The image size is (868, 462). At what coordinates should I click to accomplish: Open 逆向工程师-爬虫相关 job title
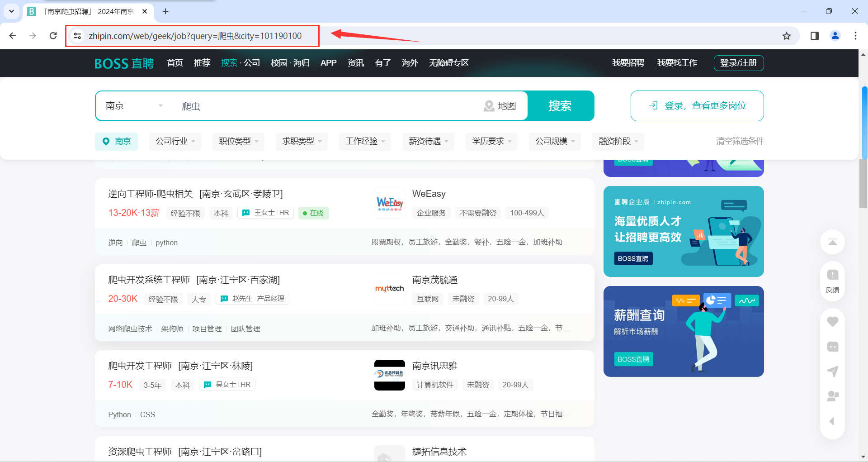tap(151, 194)
